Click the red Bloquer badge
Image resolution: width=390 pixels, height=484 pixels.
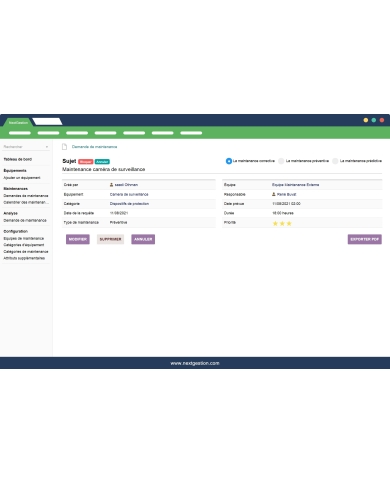pos(86,162)
